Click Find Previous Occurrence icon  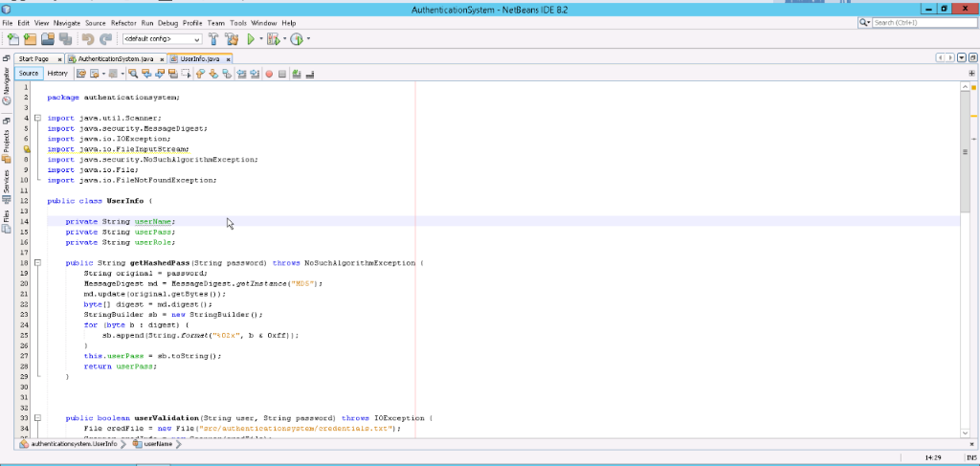point(146,74)
